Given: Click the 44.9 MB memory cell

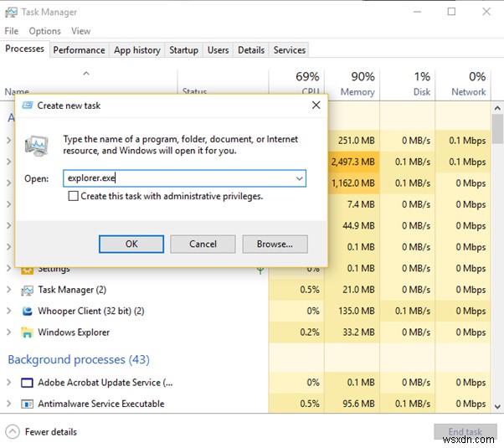Looking at the screenshot, I should click(x=353, y=225).
